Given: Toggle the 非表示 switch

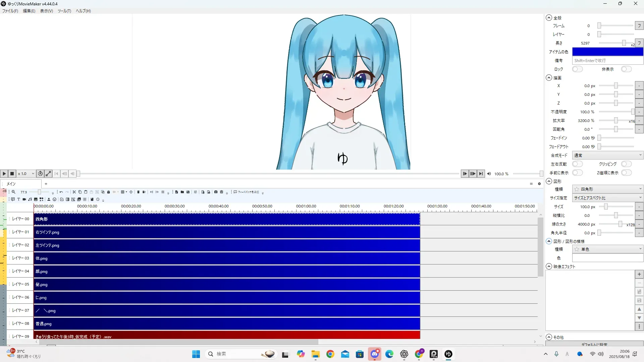Looking at the screenshot, I should pyautogui.click(x=626, y=69).
